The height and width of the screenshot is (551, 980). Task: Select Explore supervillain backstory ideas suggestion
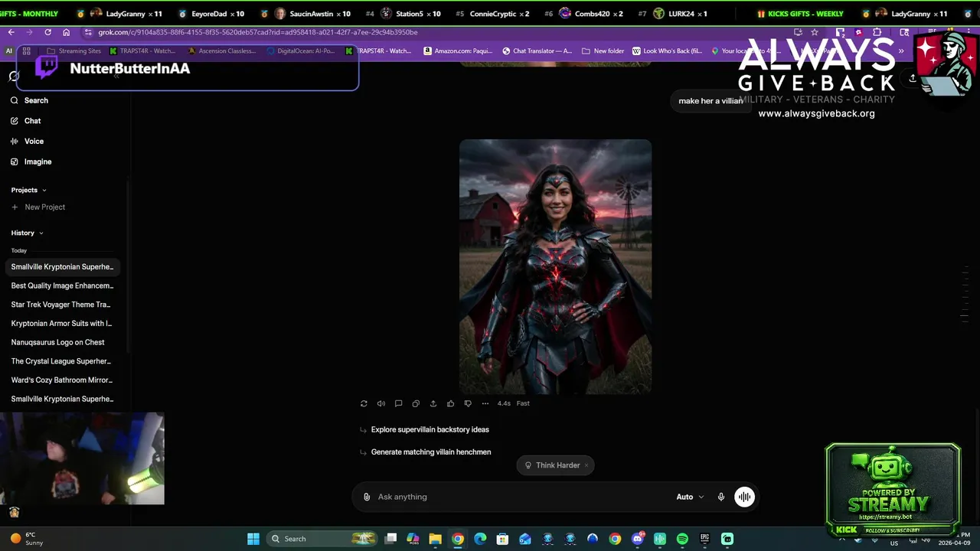(430, 429)
